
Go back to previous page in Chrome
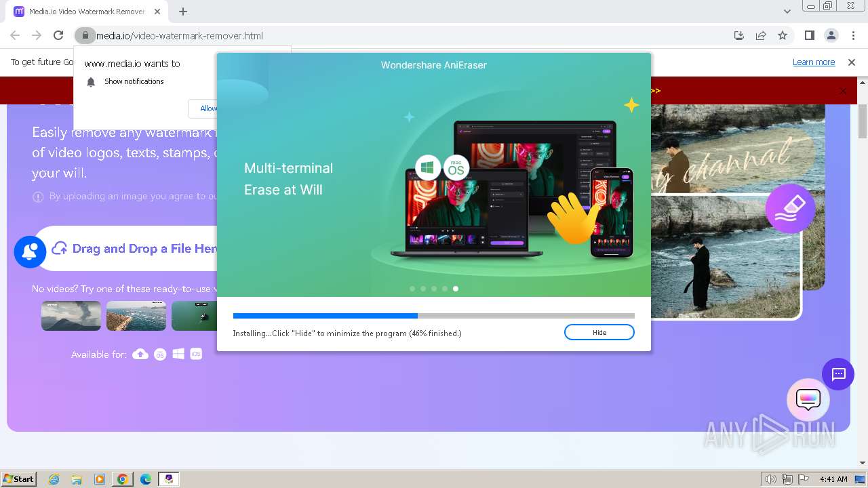[15, 35]
